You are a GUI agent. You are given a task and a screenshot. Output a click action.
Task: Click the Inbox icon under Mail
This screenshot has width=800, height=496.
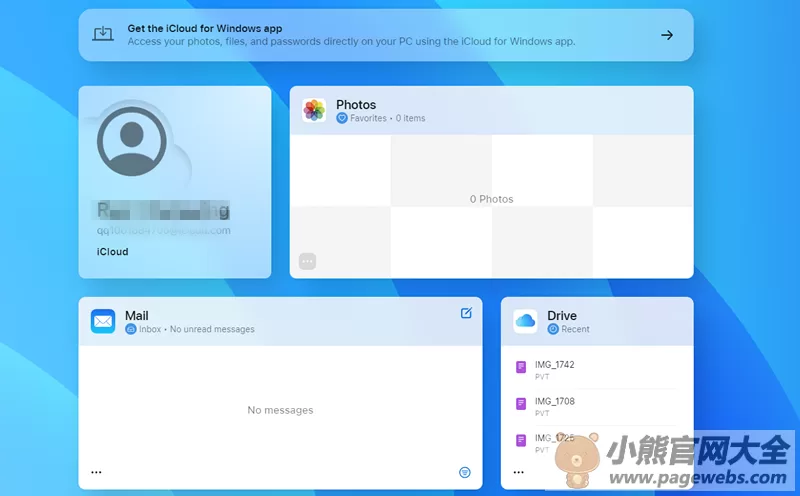tap(131, 329)
